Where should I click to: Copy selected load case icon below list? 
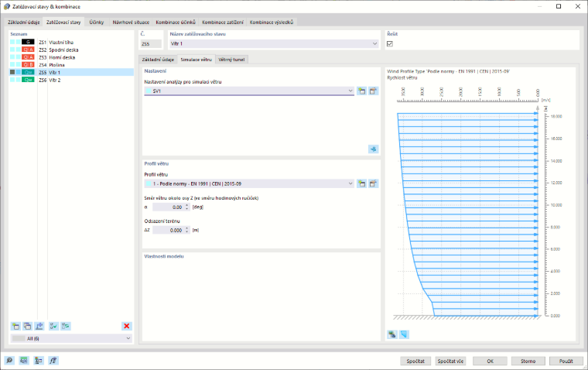point(27,326)
